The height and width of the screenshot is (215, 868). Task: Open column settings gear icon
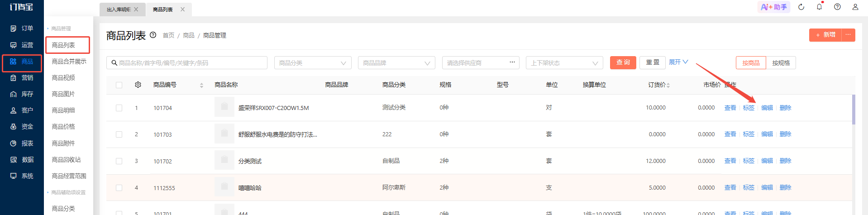tap(138, 85)
